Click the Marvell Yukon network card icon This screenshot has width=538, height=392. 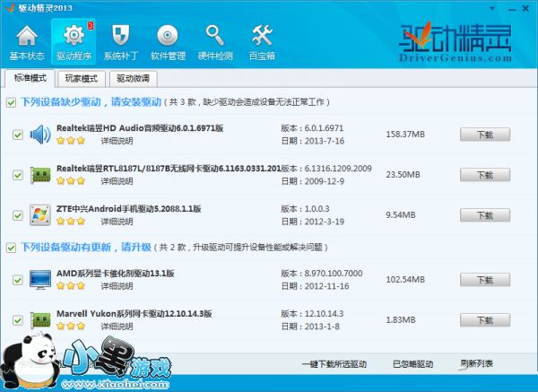[x=40, y=320]
